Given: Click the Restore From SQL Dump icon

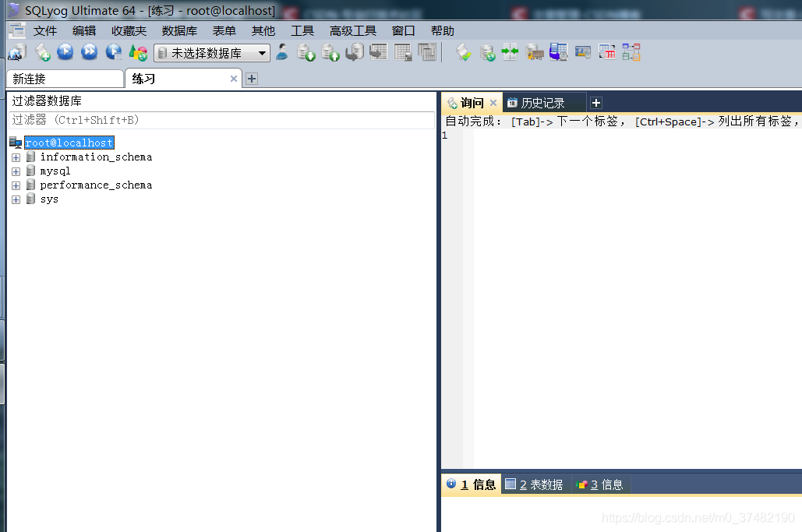Looking at the screenshot, I should tap(355, 52).
